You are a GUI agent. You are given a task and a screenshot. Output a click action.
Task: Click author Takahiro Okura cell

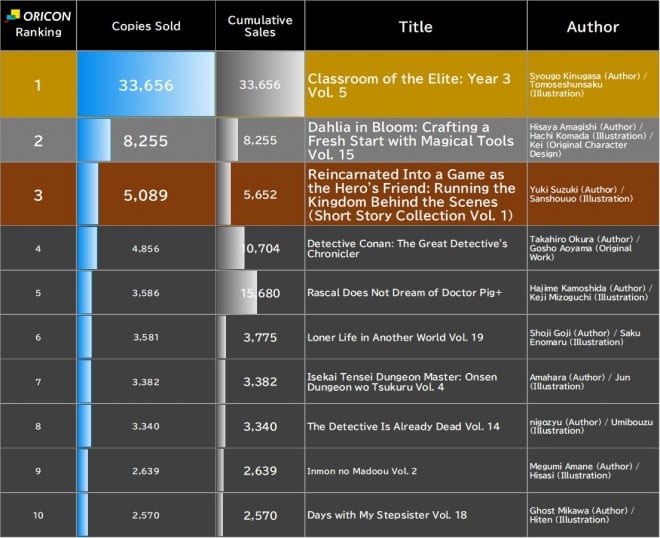point(593,248)
